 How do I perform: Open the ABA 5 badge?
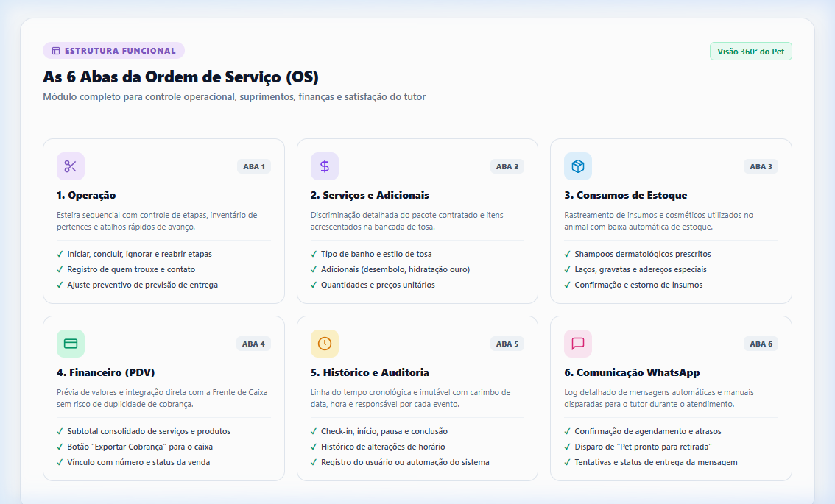[507, 344]
